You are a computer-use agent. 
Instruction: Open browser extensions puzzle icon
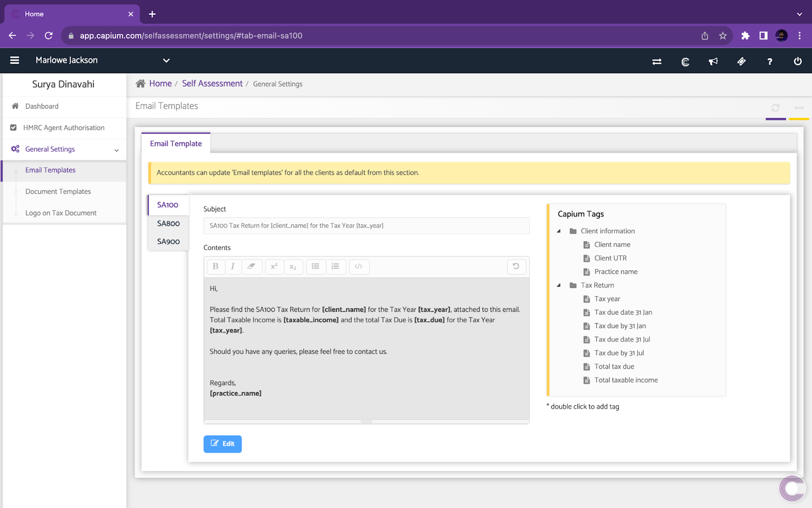coord(745,36)
